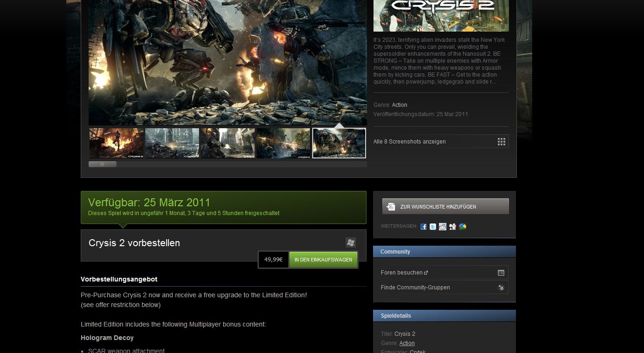
Task: Add Crysis 2 pre-order to cart
Action: [x=323, y=260]
